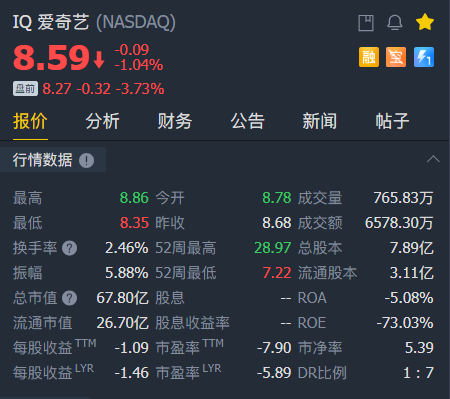The width and height of the screenshot is (450, 399).
Task: Click the note/bookmark icon beside the bell
Action: 366,23
